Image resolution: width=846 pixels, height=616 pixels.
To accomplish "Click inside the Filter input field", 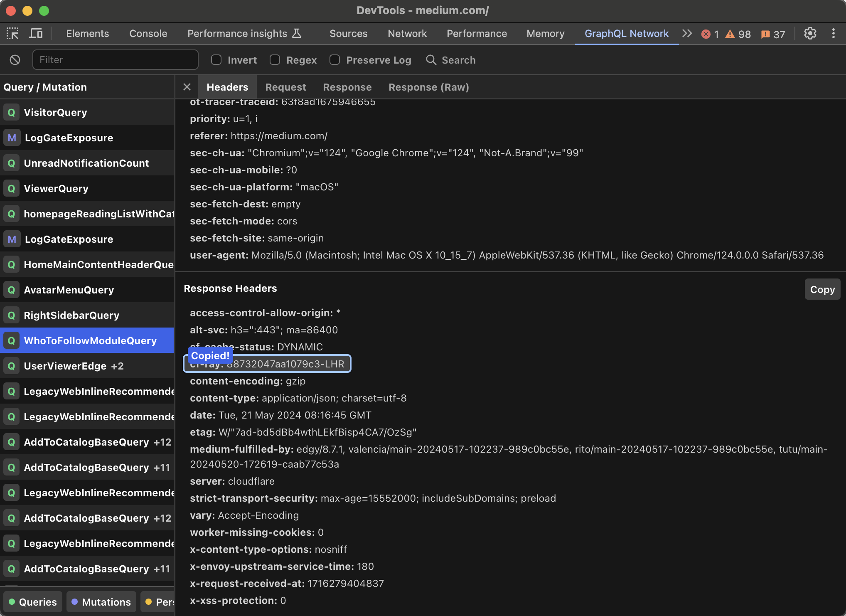I will point(116,60).
